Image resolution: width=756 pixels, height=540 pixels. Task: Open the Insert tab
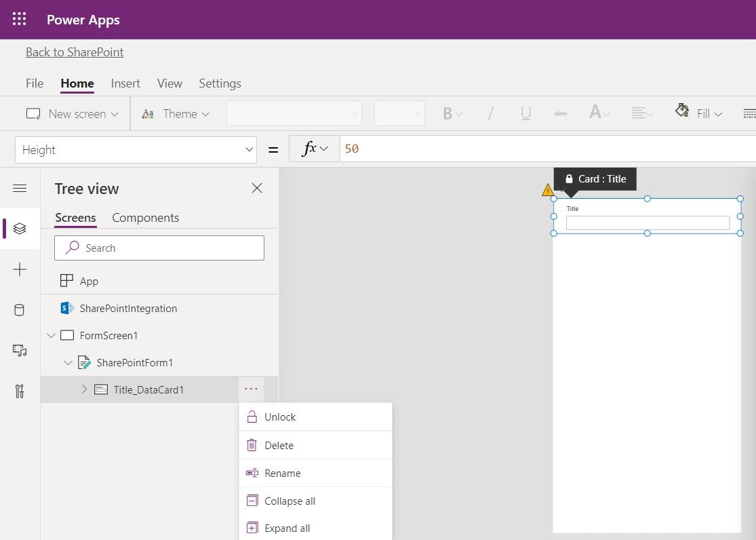pos(125,83)
